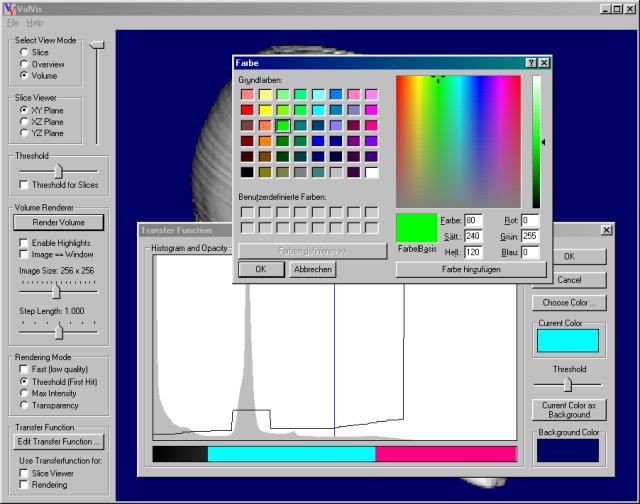Click the help question mark in Farbe dialog
This screenshot has width=640, height=504.
click(x=531, y=62)
